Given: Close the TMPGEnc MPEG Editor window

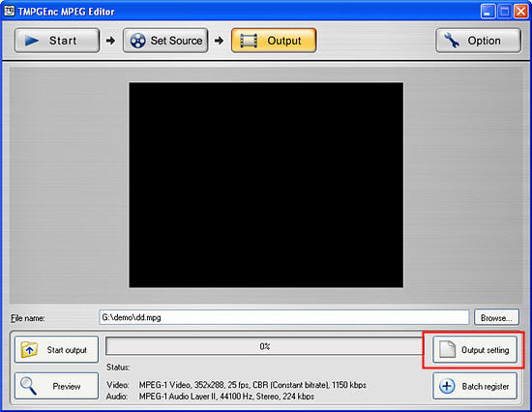Looking at the screenshot, I should pyautogui.click(x=520, y=12).
